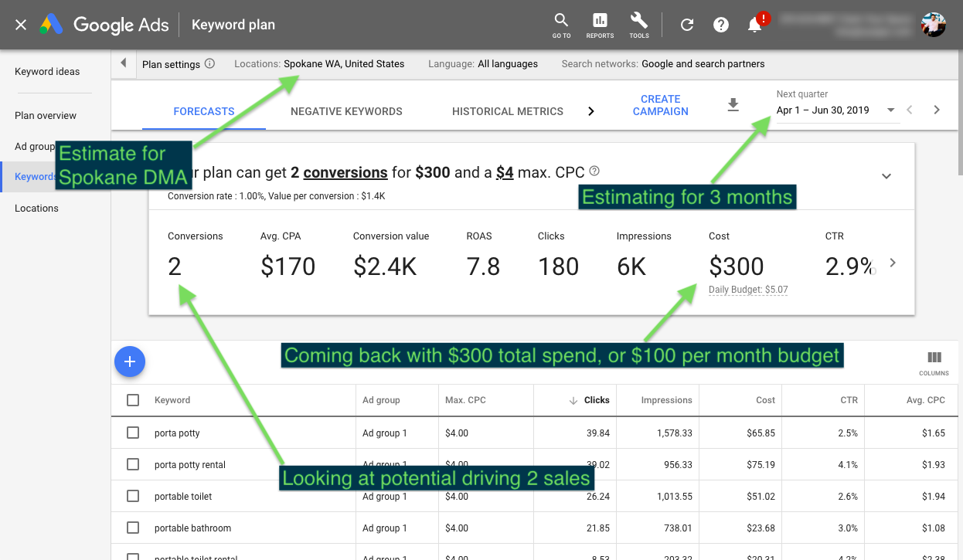The image size is (963, 560).
Task: Edit $4.00 max CPC for porta potty
Action: 457,433
